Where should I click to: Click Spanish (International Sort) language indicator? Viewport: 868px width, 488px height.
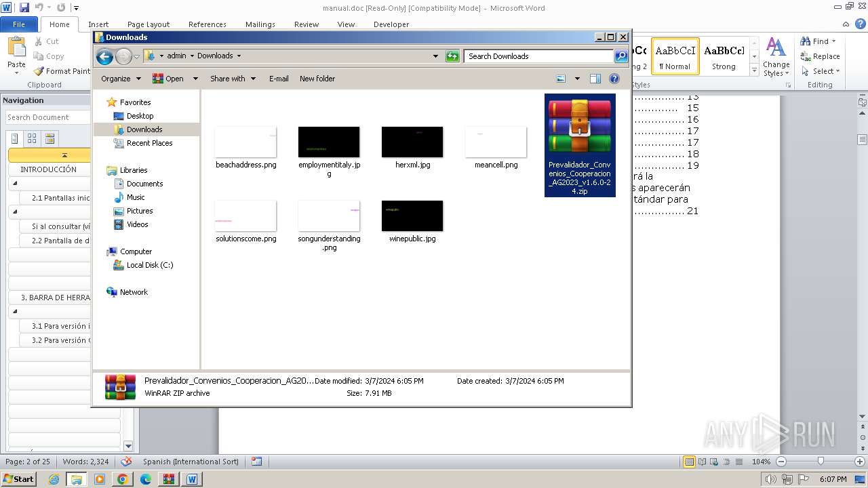pyautogui.click(x=191, y=462)
